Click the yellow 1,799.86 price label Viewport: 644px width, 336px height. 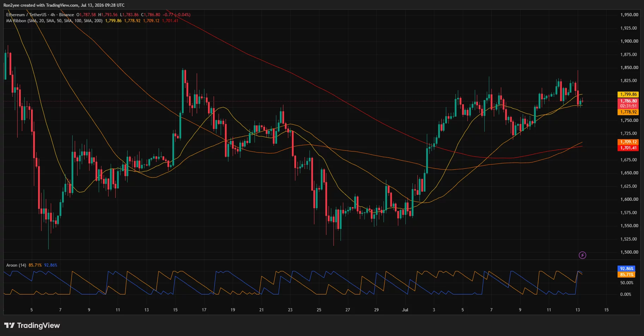pyautogui.click(x=628, y=94)
